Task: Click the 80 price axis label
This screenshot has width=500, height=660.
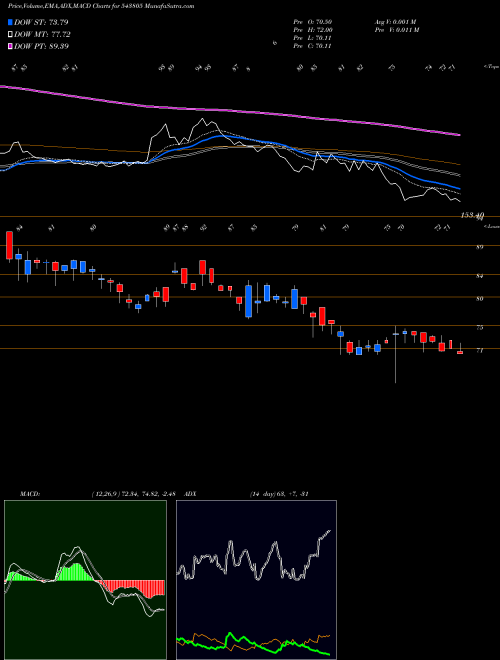Action: (479, 299)
